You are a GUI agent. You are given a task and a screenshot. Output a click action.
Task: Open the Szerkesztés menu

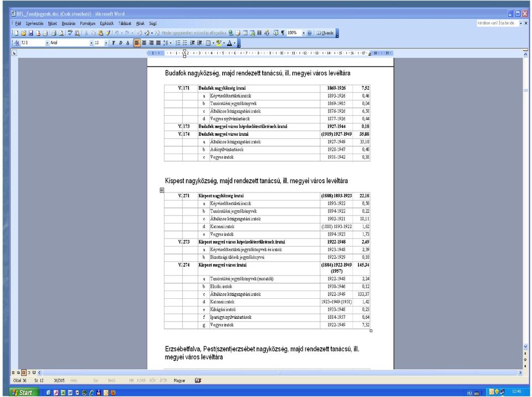coord(34,23)
